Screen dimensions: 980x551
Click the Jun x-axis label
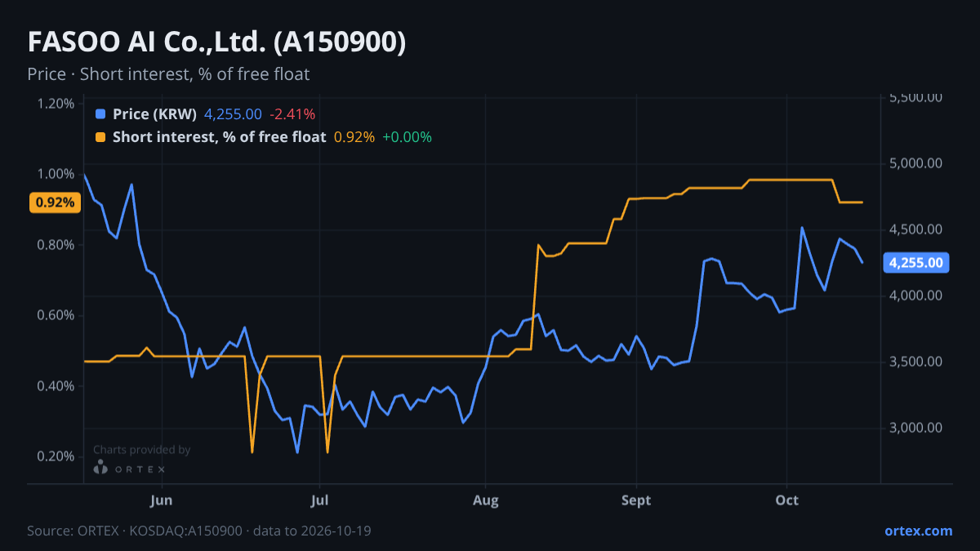tap(162, 500)
